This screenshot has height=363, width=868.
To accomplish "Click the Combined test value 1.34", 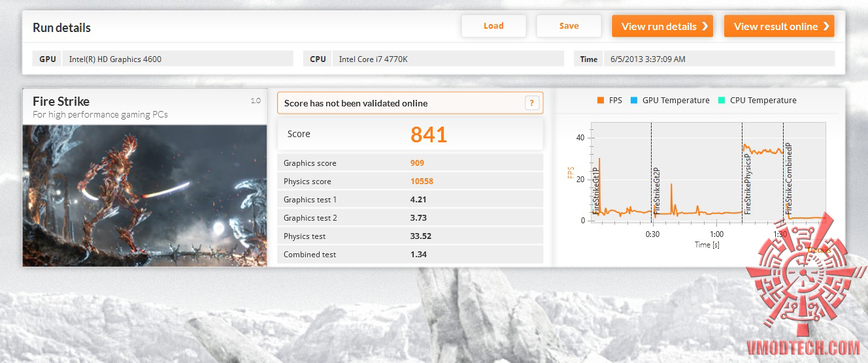I will click(418, 255).
